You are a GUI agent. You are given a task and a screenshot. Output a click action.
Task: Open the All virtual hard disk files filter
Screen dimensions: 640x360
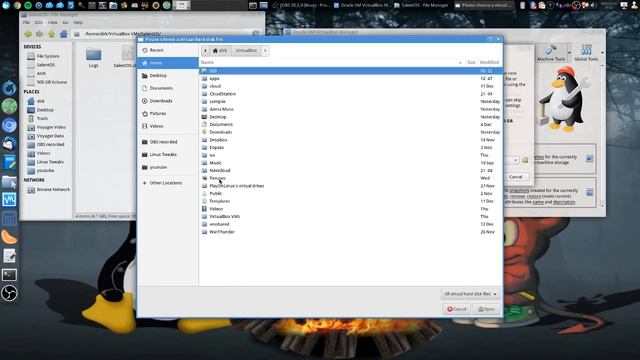470,294
